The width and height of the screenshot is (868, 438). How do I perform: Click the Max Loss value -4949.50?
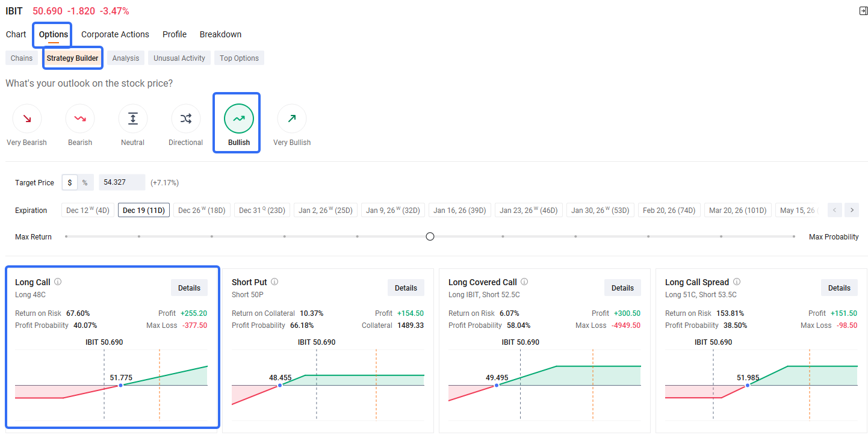(625, 325)
